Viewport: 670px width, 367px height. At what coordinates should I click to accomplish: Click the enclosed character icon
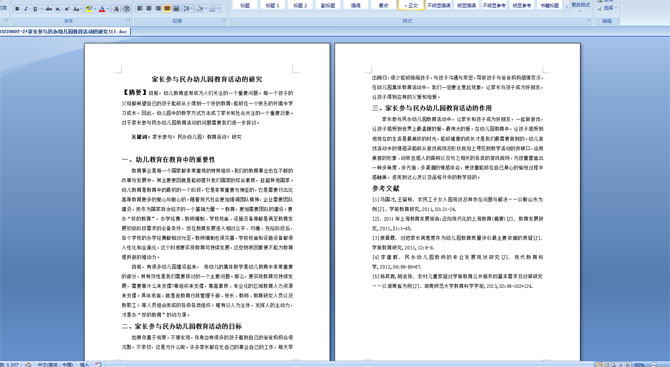[x=126, y=9]
